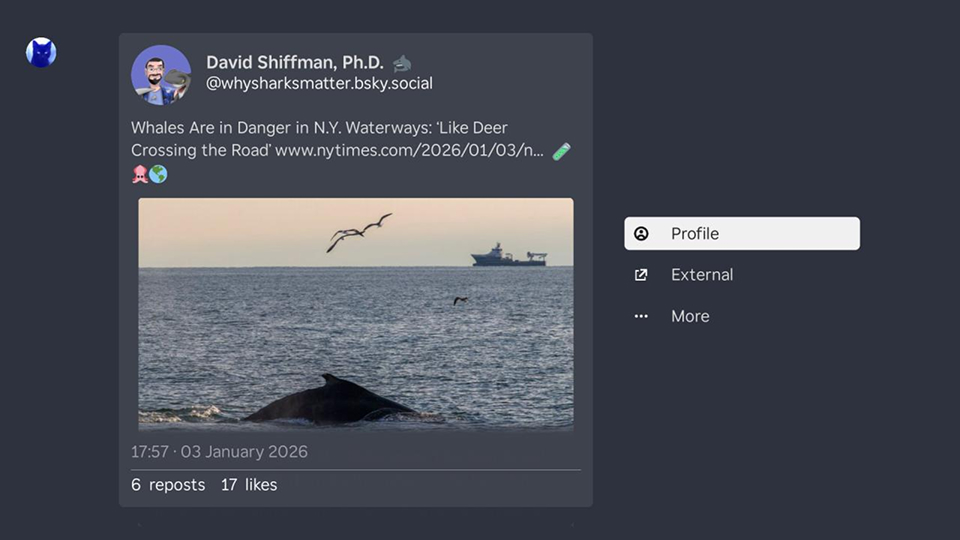Screen dimensions: 960x540
Task: Click the 'Whales Are in Danger' post text
Action: coord(319,129)
